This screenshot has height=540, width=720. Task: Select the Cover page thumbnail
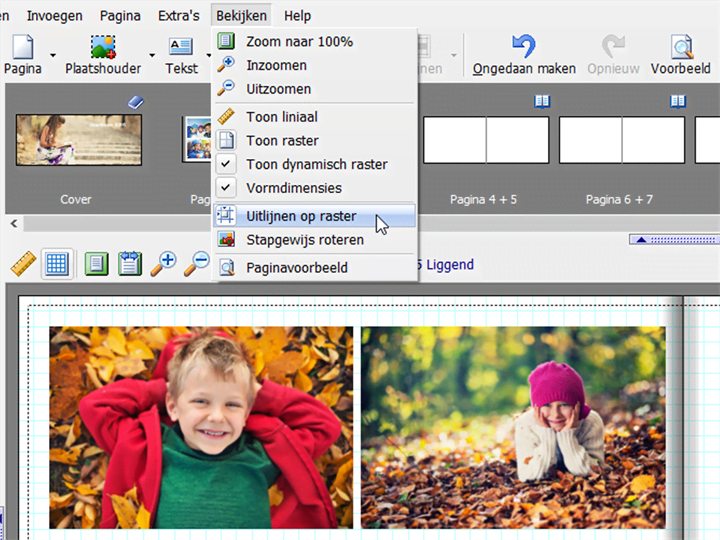coord(79,140)
